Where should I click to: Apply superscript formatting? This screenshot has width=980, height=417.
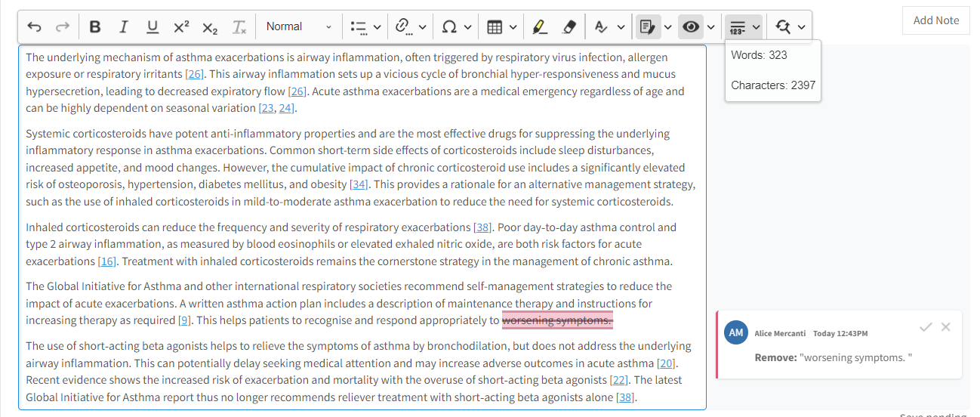pyautogui.click(x=181, y=27)
